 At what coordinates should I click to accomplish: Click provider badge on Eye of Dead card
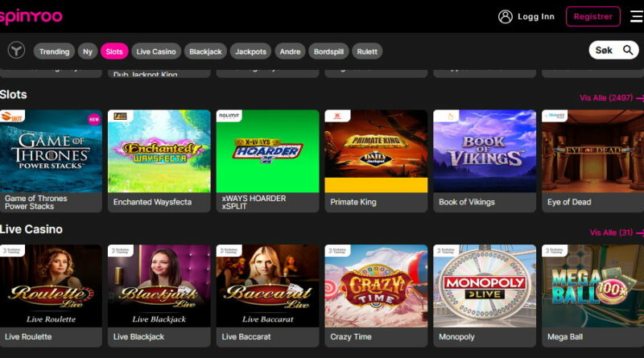[555, 116]
